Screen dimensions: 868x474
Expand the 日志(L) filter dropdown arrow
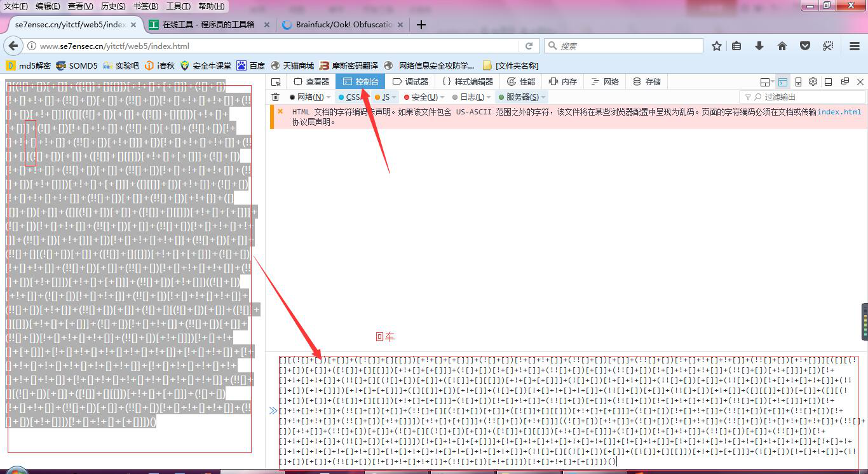[x=489, y=97]
